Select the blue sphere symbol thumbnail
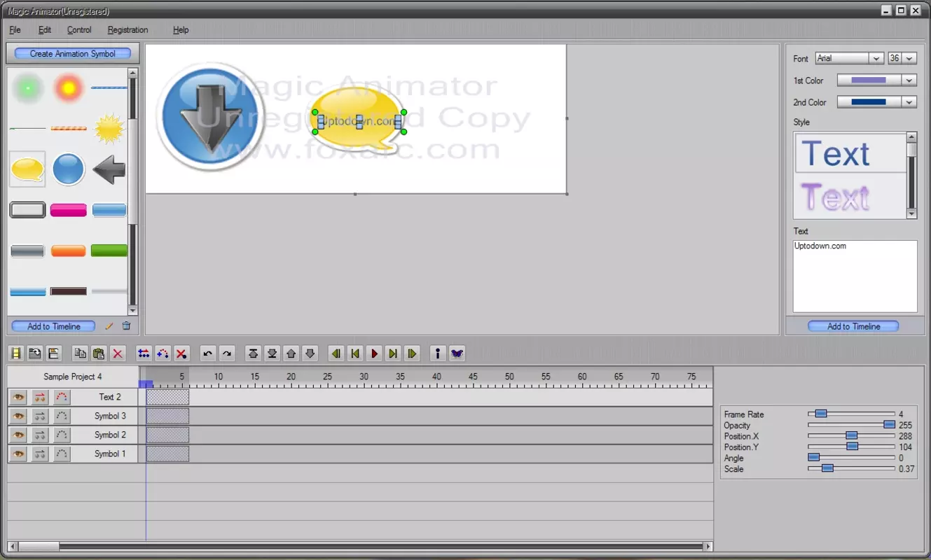 tap(69, 169)
